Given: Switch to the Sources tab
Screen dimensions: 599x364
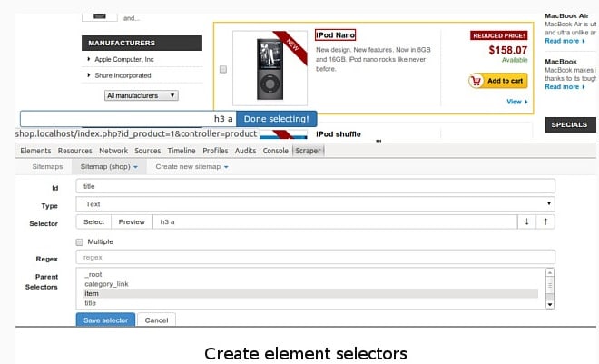Looking at the screenshot, I should pos(147,151).
